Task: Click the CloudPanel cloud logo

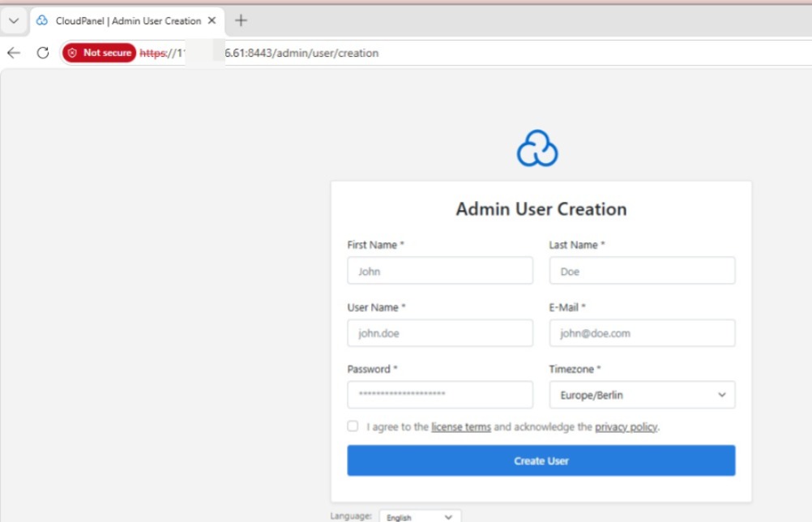Action: point(537,148)
